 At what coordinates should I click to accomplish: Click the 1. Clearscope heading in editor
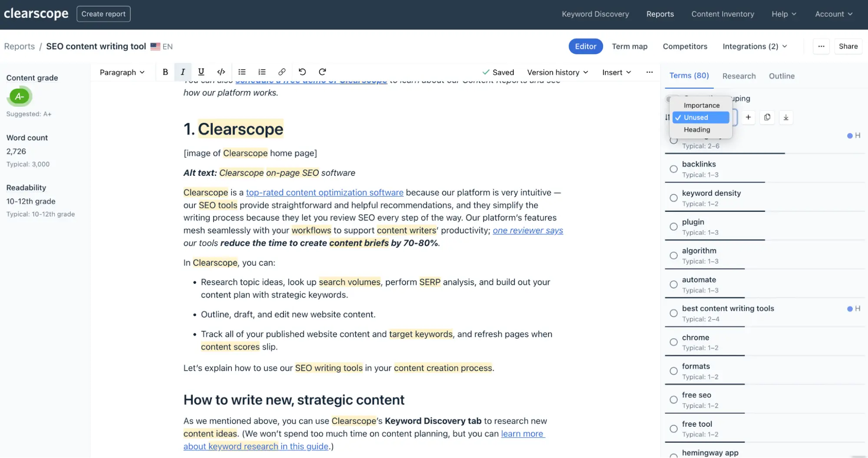tap(234, 129)
